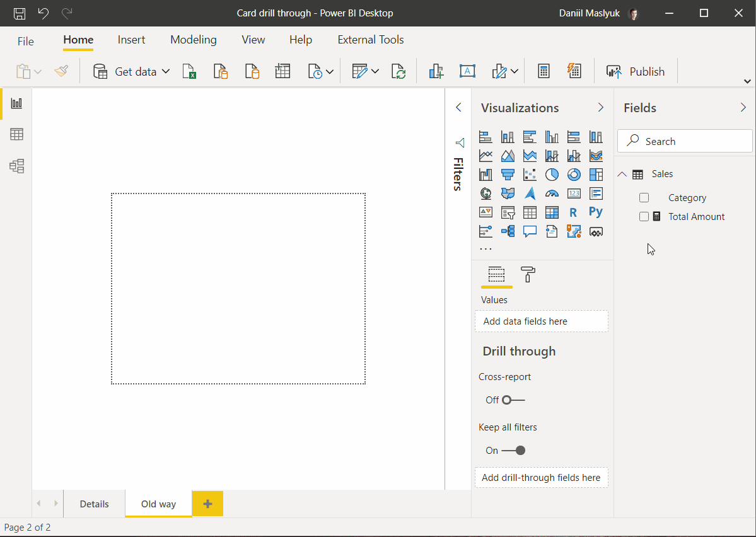Open the File menu
This screenshot has width=756, height=537.
tap(26, 42)
